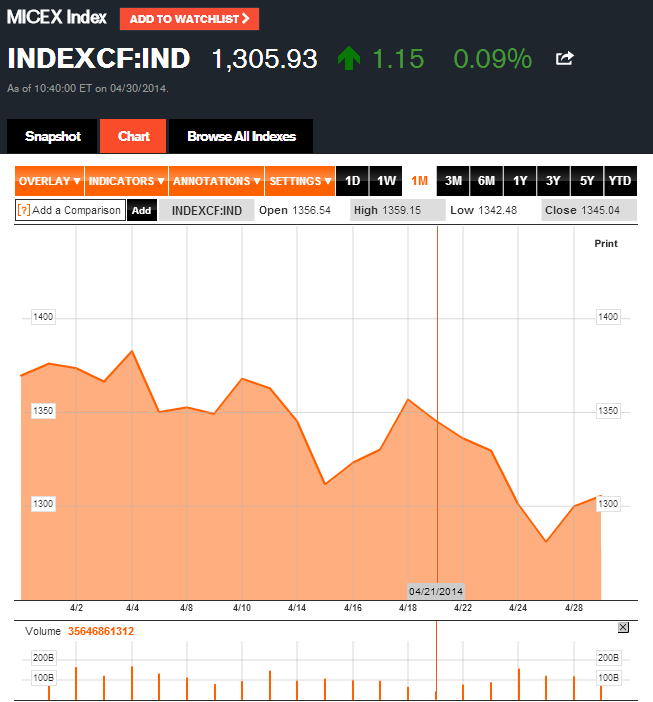Click the Print link on chart

[x=606, y=244]
